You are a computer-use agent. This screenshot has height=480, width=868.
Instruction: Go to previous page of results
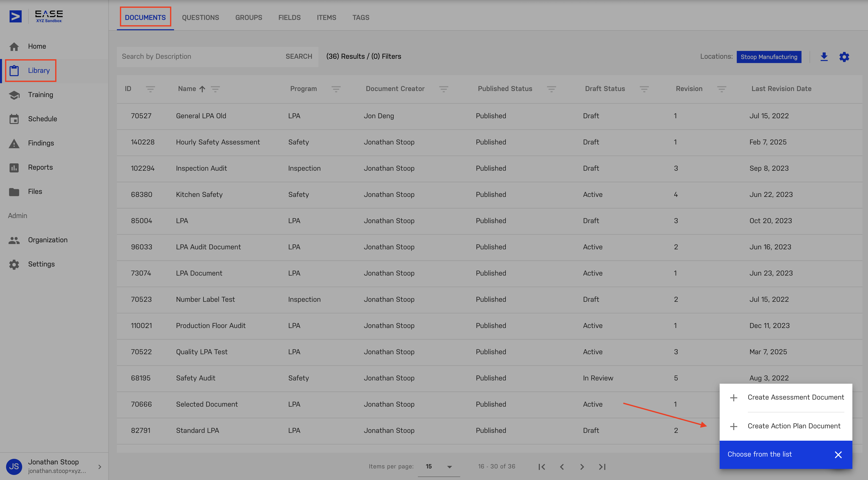[x=562, y=467]
